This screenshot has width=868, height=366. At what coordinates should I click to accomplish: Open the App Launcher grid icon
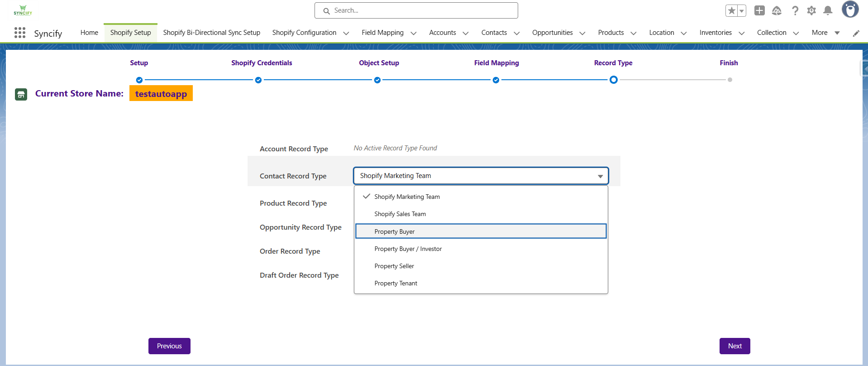20,33
